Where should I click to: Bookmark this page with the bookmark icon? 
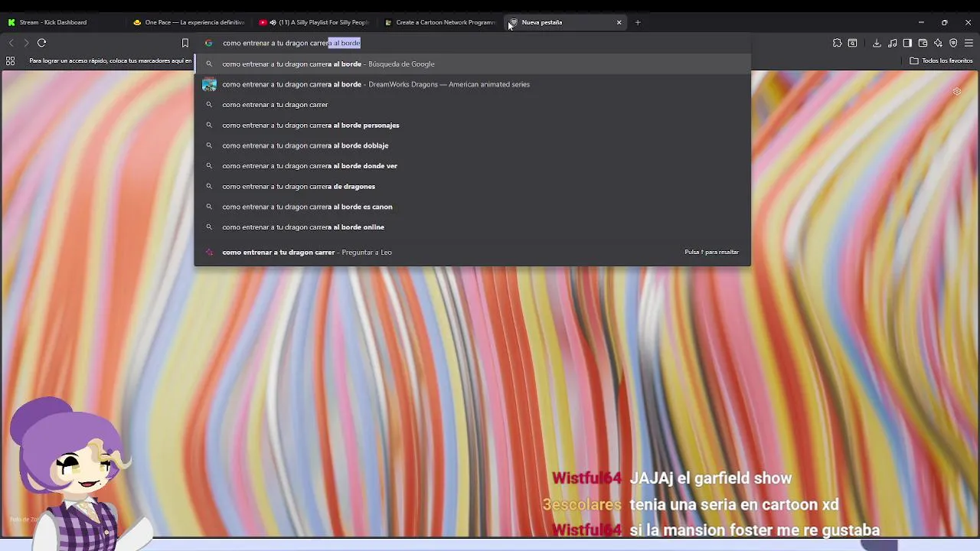pyautogui.click(x=185, y=43)
